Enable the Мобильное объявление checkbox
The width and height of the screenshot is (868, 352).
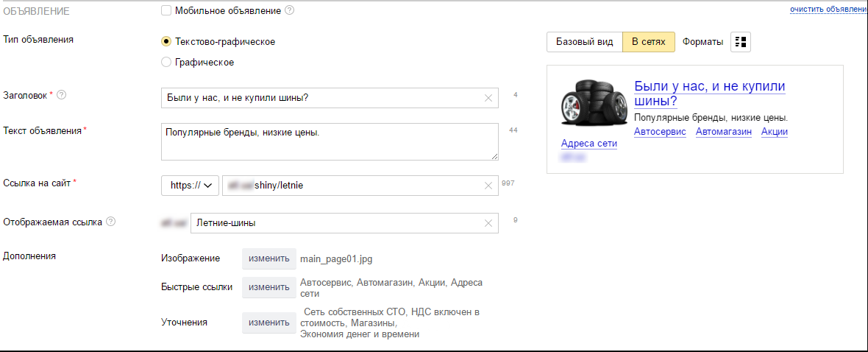point(166,10)
